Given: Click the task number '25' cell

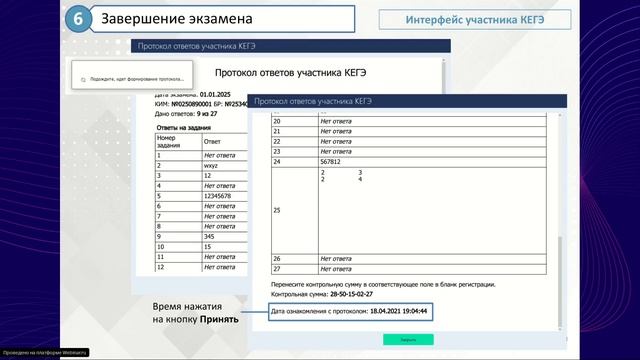Looking at the screenshot, I should coord(295,211).
